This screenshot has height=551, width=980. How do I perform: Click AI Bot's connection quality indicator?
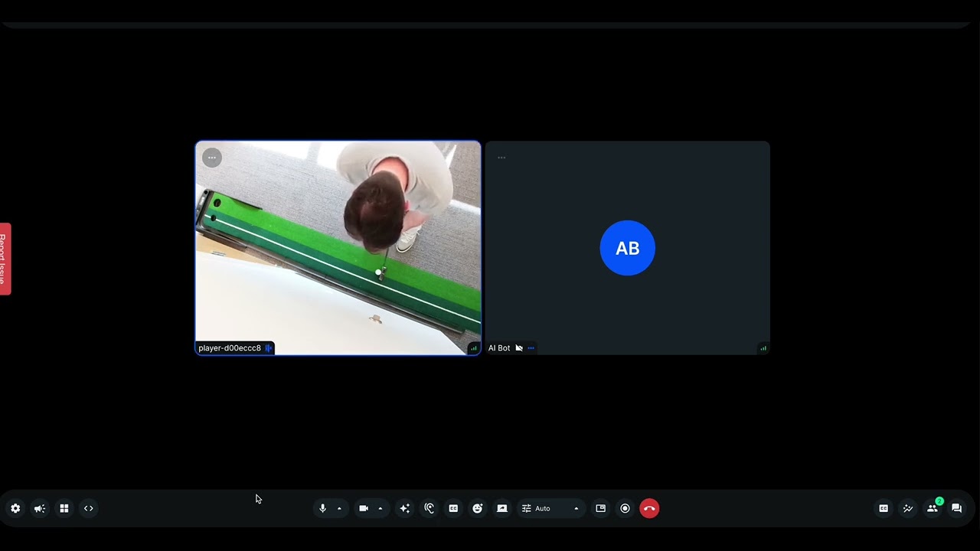[x=763, y=348]
